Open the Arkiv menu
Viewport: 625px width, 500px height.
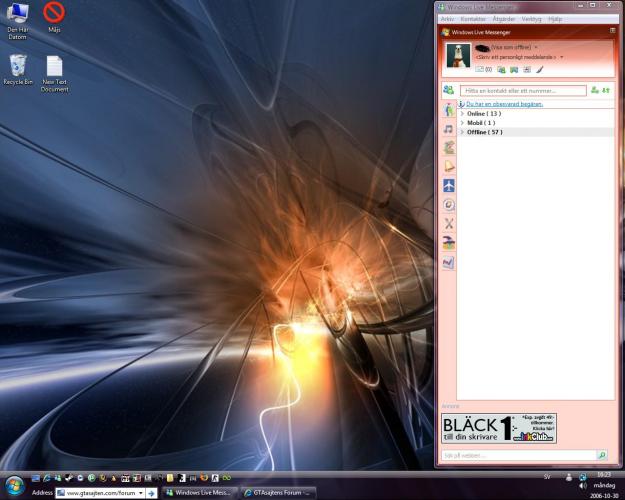(x=447, y=19)
